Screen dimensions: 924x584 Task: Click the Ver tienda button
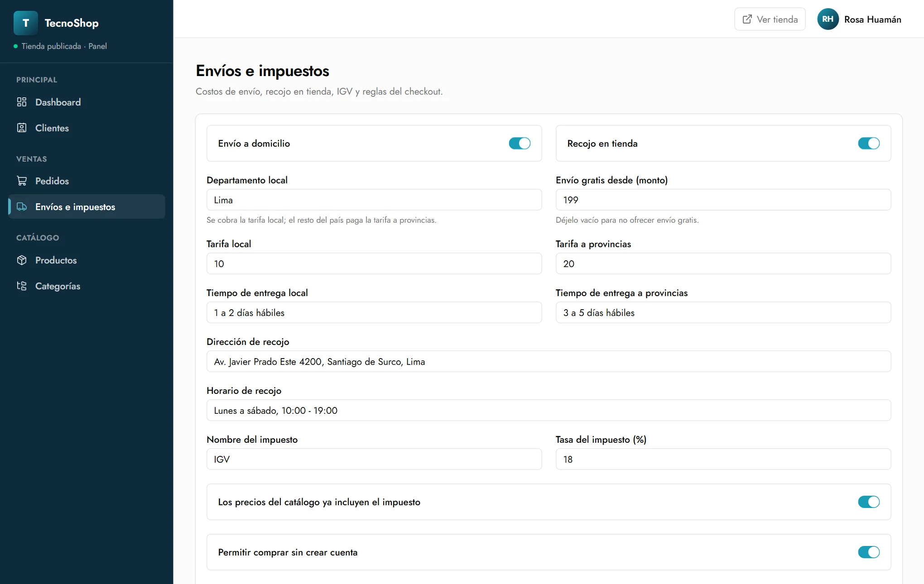770,19
